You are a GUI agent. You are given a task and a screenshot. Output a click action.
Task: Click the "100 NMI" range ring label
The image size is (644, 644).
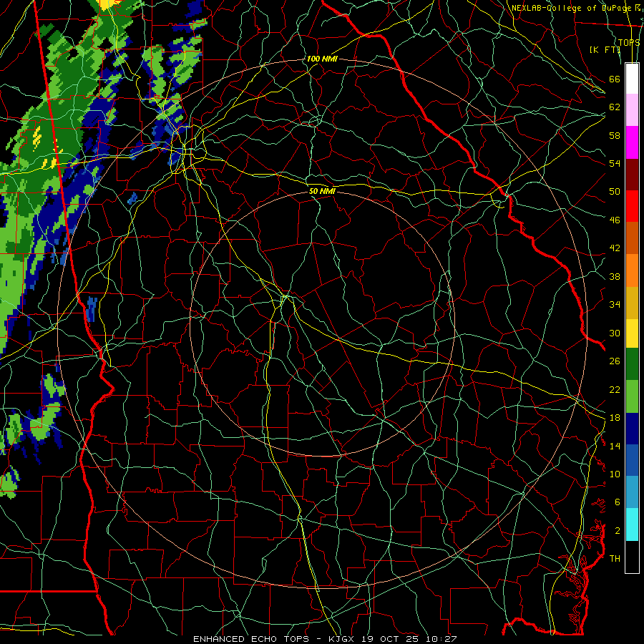point(322,59)
